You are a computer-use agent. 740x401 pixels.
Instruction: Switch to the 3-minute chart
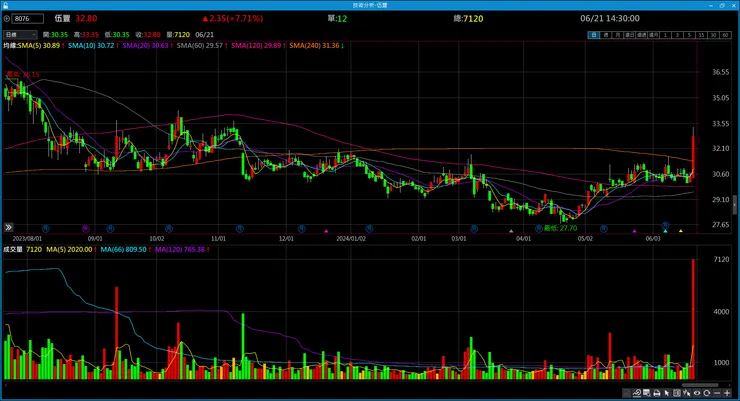tap(677, 35)
